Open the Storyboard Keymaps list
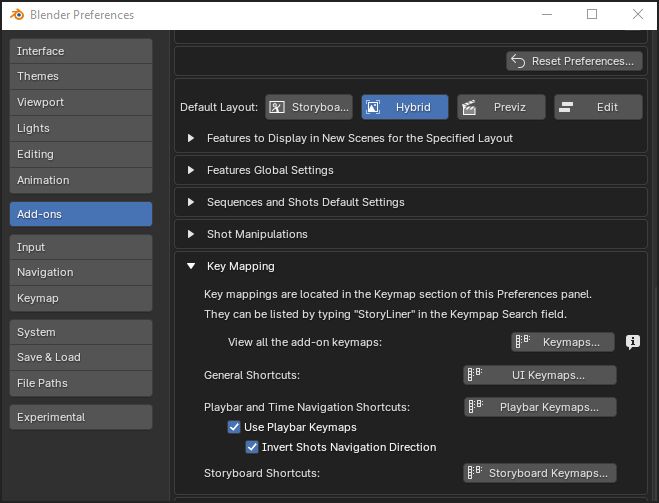Viewport: 659px width, 503px height. (540, 473)
